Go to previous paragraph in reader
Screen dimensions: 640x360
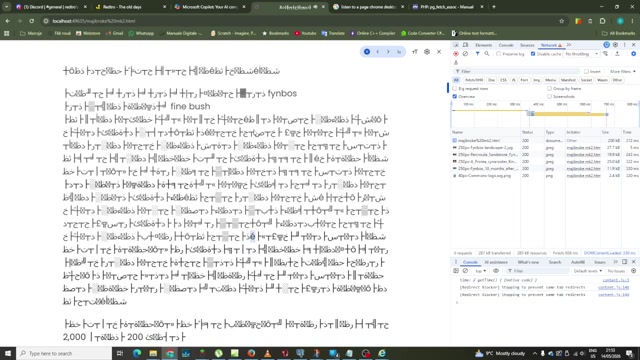tap(378, 51)
